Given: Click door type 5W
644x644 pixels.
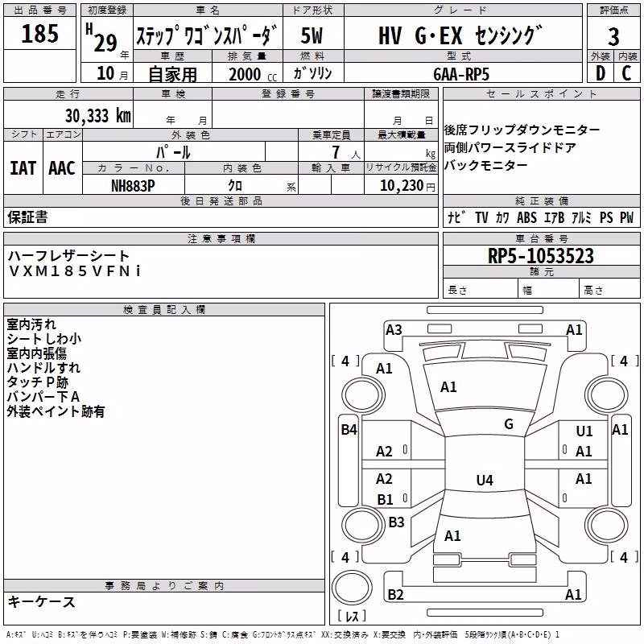Looking at the screenshot, I should click(312, 35).
